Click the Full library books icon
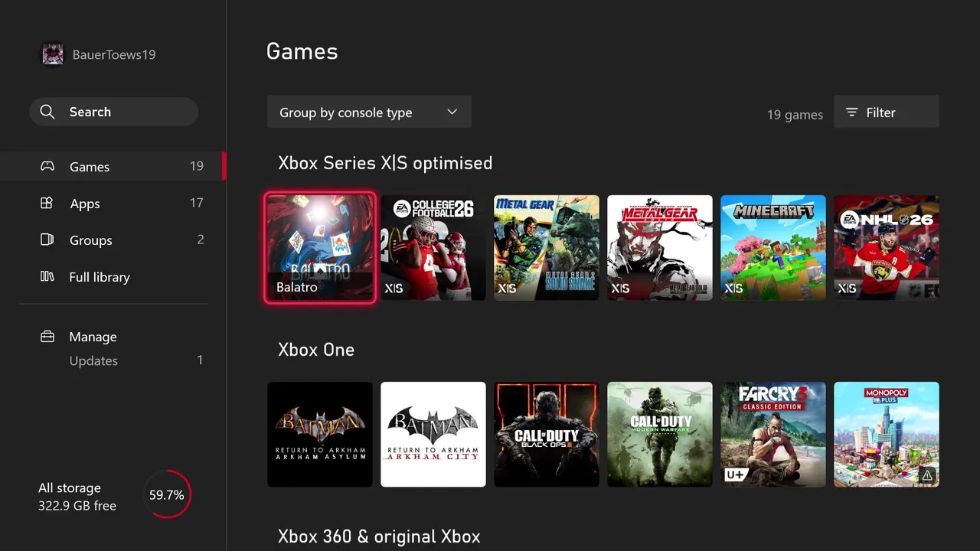The height and width of the screenshot is (551, 980). [47, 276]
